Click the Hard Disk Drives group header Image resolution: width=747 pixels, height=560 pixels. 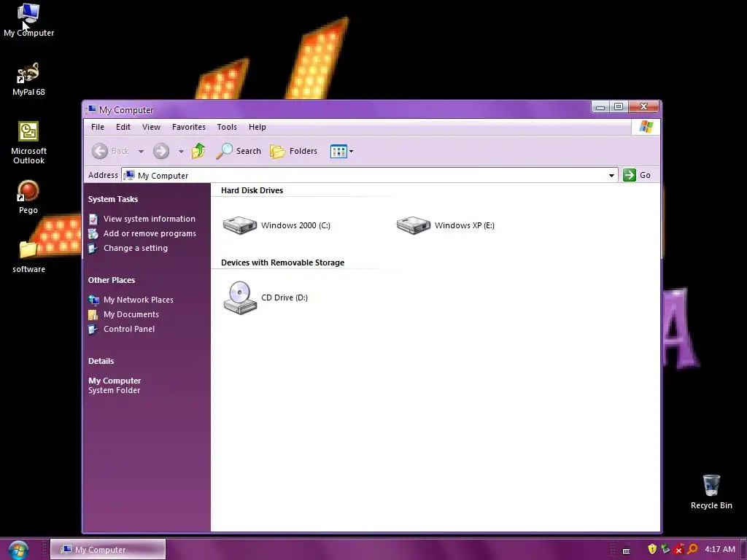coord(252,190)
